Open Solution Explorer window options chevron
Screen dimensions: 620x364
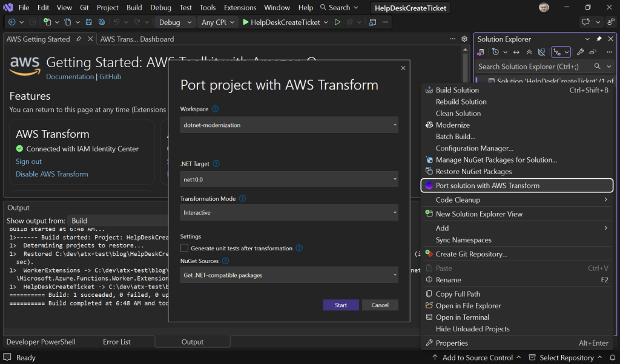click(587, 39)
